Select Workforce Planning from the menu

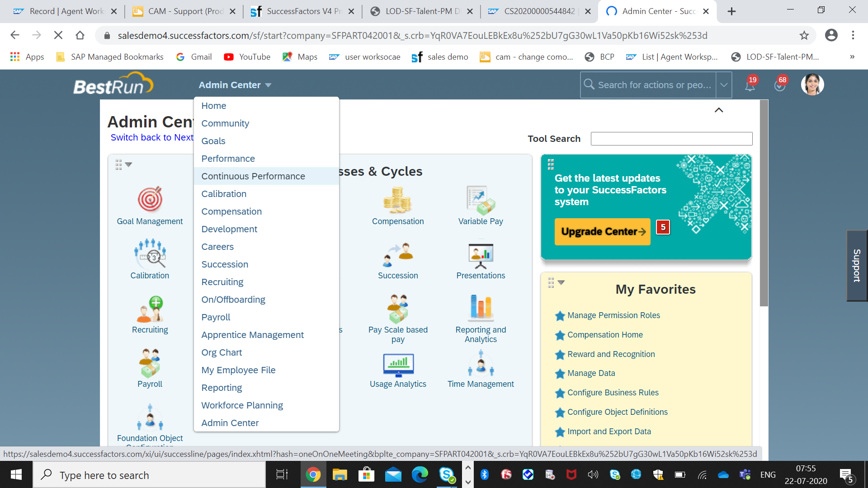pos(266,405)
